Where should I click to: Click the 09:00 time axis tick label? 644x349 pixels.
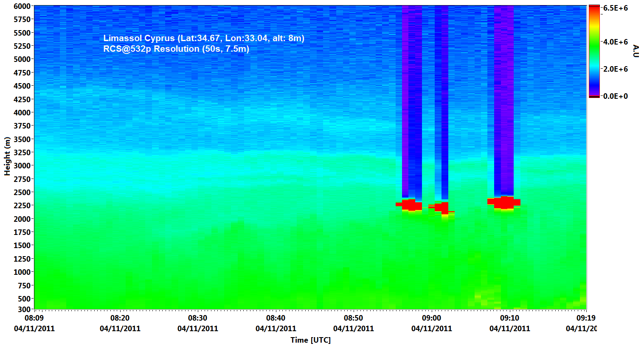tap(431, 318)
